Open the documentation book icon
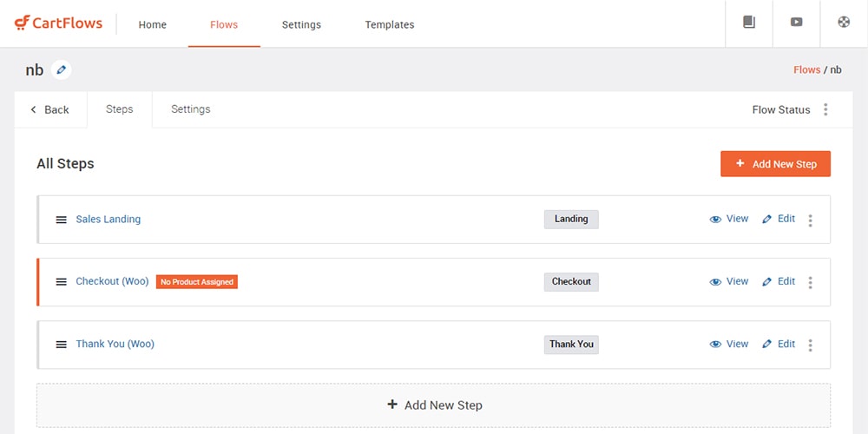868x434 pixels. point(749,23)
